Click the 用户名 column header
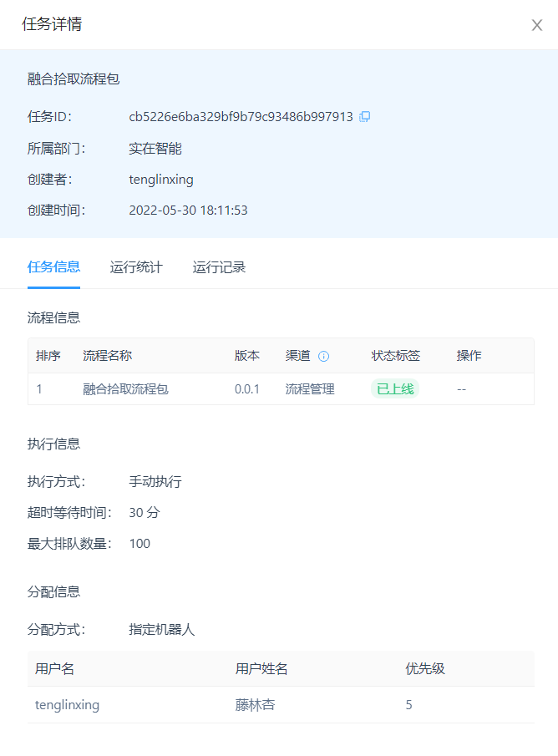Viewport: 558px width, 756px height. click(x=55, y=669)
